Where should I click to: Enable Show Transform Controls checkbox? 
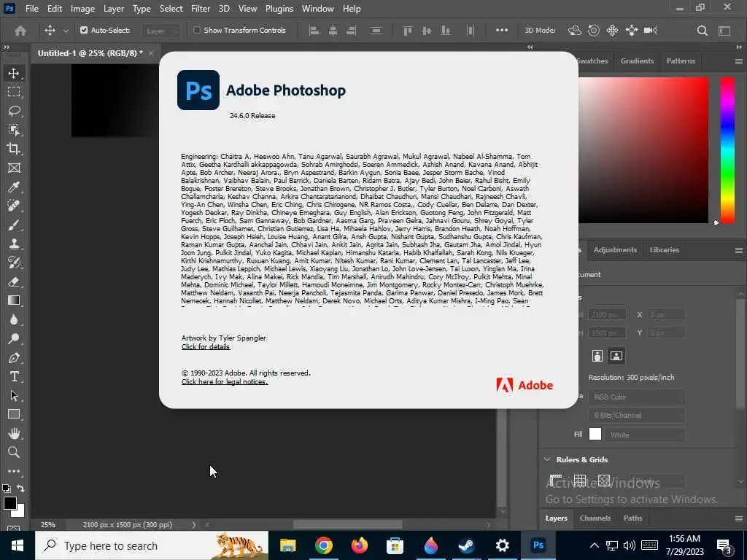(x=197, y=30)
